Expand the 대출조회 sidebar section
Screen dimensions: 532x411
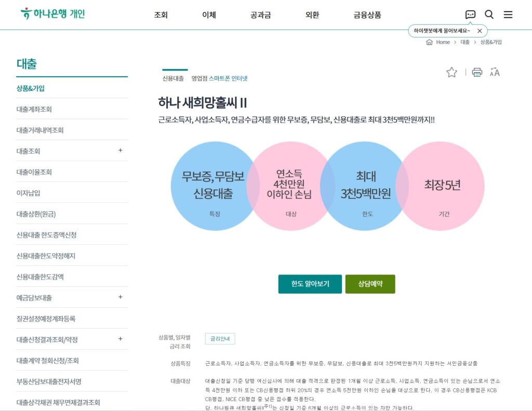(121, 150)
